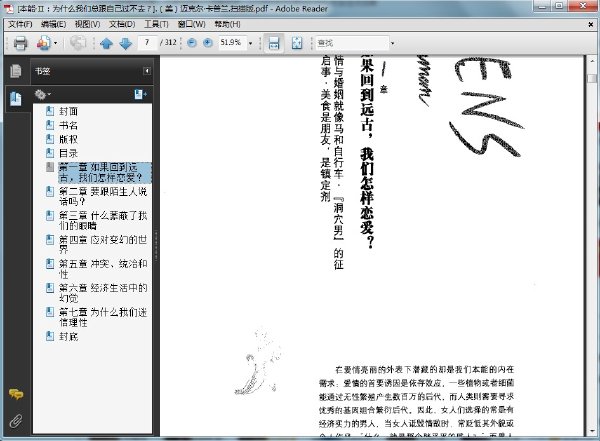Open the 第六章 经济生活中的幻觉 bookmark

tap(103, 293)
